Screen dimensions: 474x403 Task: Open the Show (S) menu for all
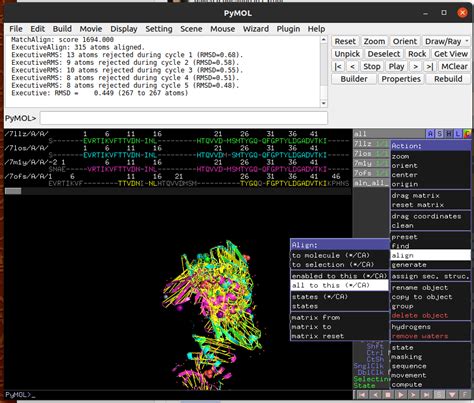[x=439, y=134]
